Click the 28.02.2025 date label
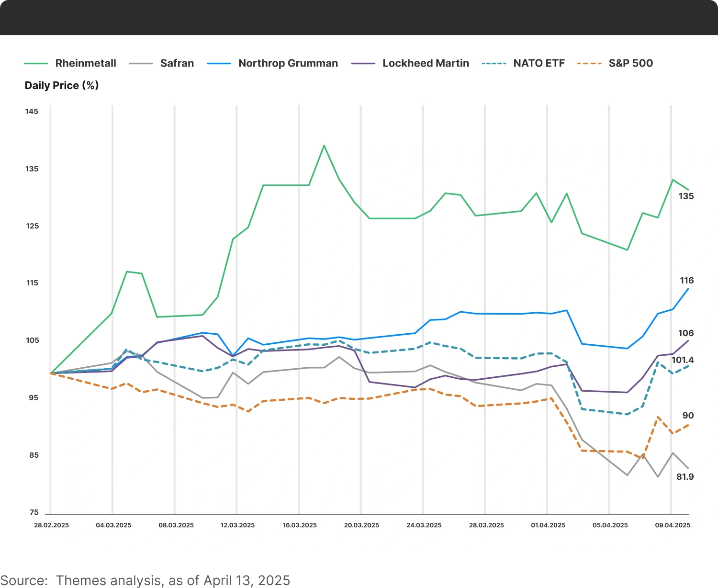Image resolution: width=718 pixels, height=588 pixels. click(x=51, y=525)
